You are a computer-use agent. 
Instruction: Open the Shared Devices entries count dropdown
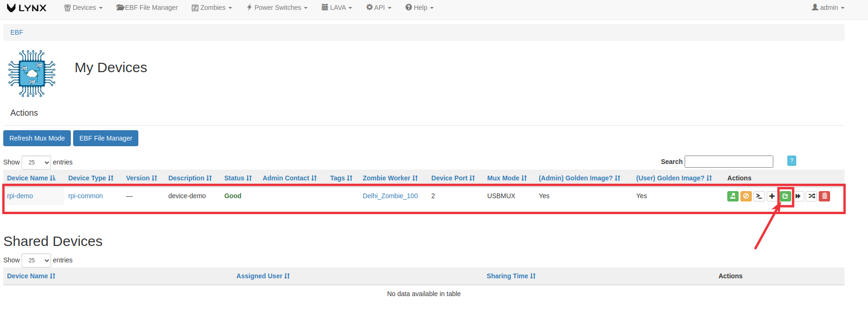[x=36, y=260]
